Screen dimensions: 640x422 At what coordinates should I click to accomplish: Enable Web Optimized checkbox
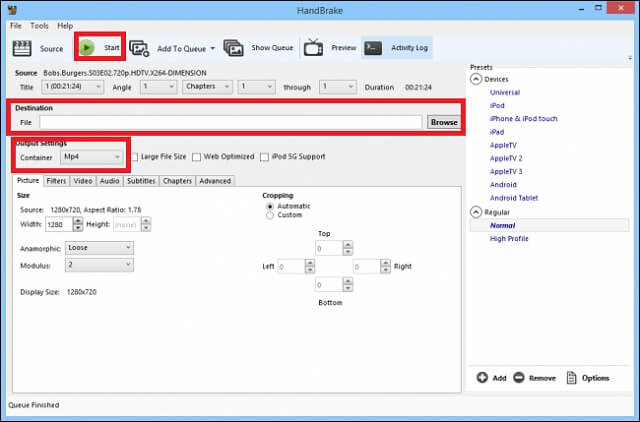(x=196, y=157)
